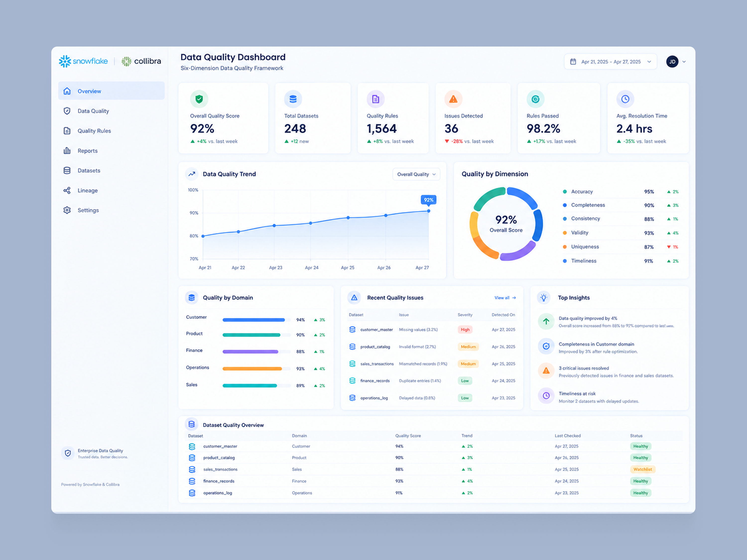Screen dimensions: 747x560
Task: Navigate to Reports in the sidebar
Action: [112, 151]
